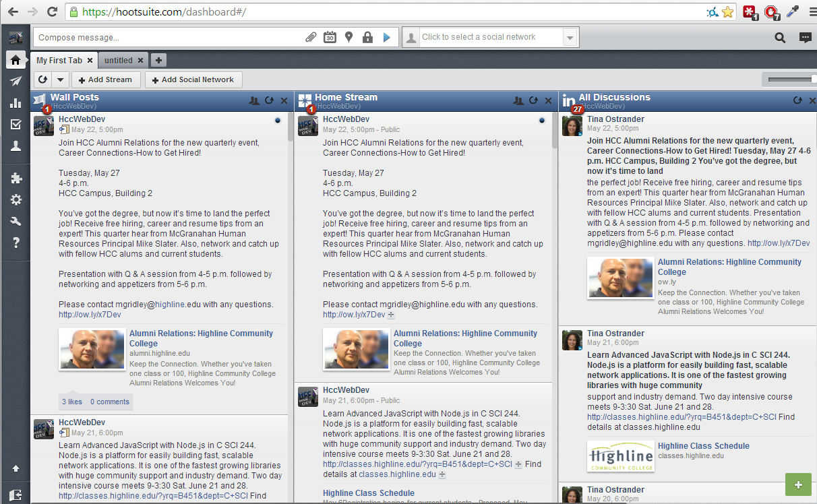The width and height of the screenshot is (817, 504).
Task: Switch to My First Tab
Action: coord(59,60)
